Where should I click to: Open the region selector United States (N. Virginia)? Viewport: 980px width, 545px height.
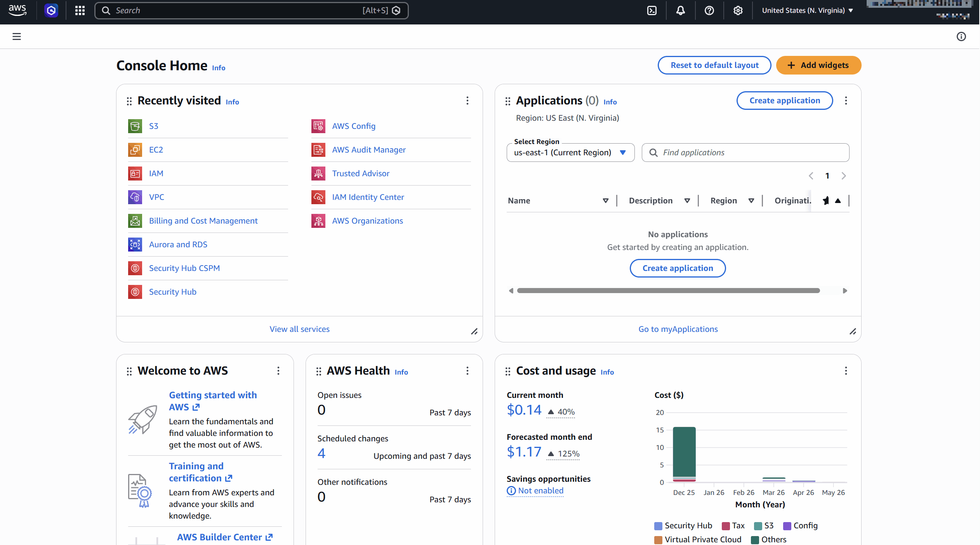pos(808,10)
